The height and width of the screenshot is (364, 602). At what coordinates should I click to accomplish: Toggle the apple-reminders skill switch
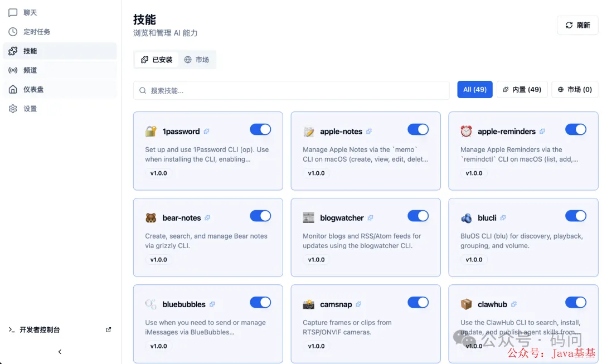coord(575,129)
